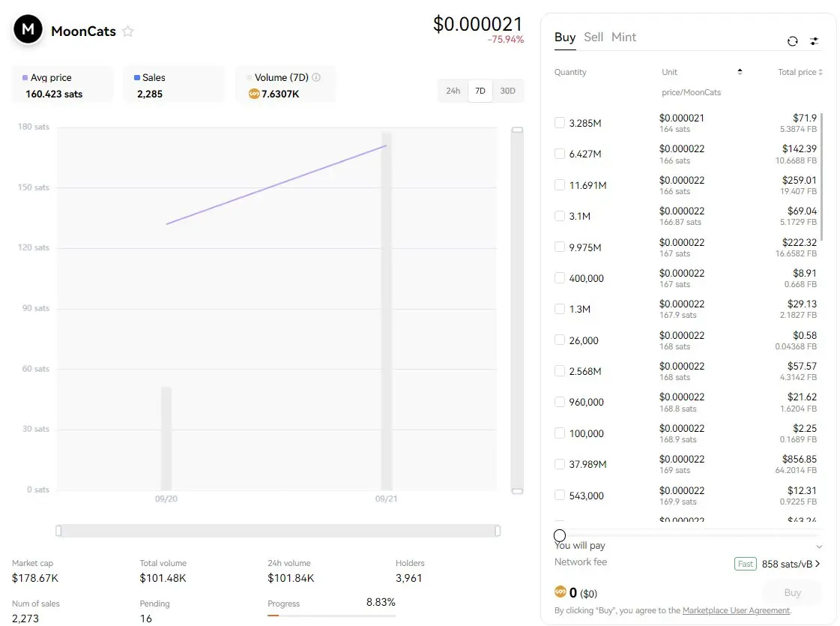840x626 pixels.
Task: Select the 24h chart range
Action: (453, 91)
